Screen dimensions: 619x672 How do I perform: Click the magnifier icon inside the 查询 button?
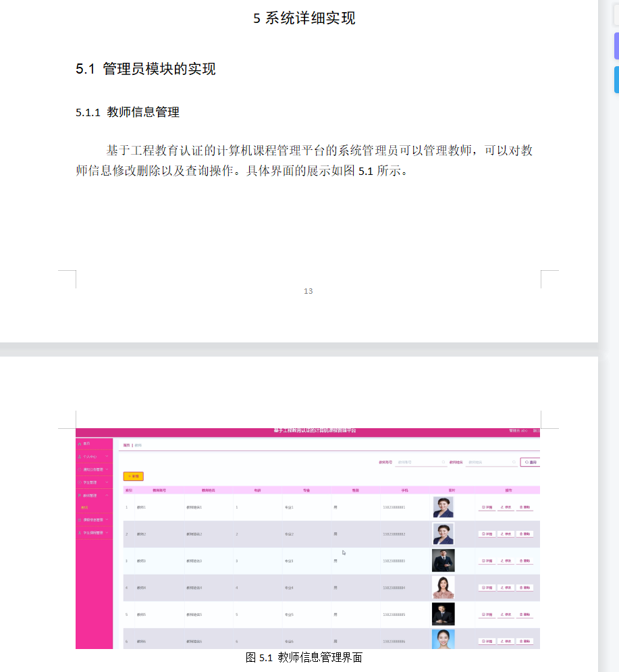(x=527, y=462)
